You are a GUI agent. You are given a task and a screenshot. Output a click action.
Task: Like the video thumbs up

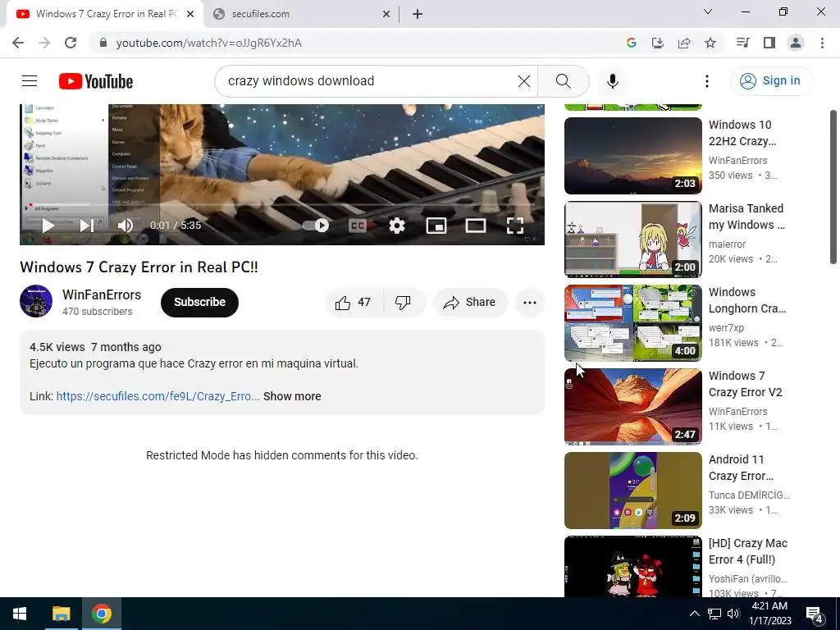(x=354, y=303)
